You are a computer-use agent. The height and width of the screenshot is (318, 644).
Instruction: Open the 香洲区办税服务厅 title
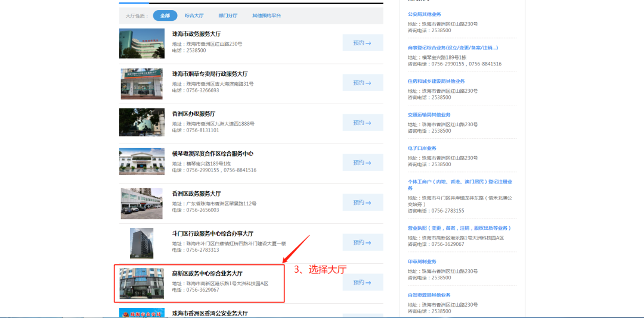[x=193, y=114]
